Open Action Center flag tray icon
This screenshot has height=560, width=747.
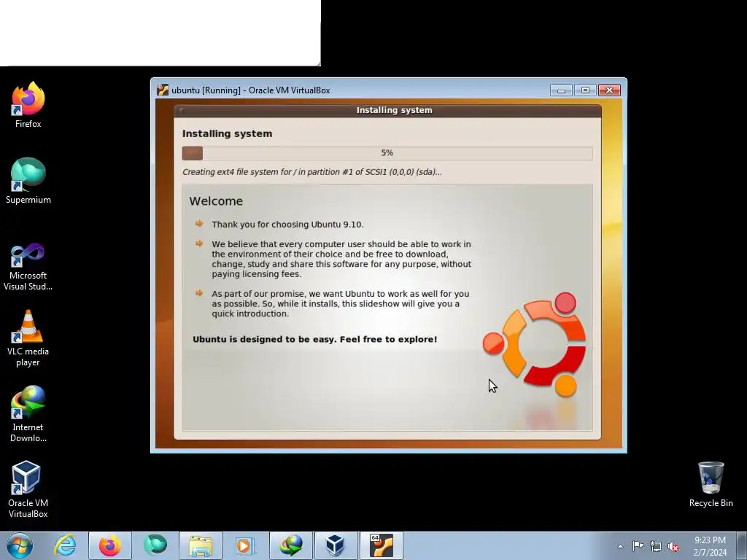pos(638,545)
